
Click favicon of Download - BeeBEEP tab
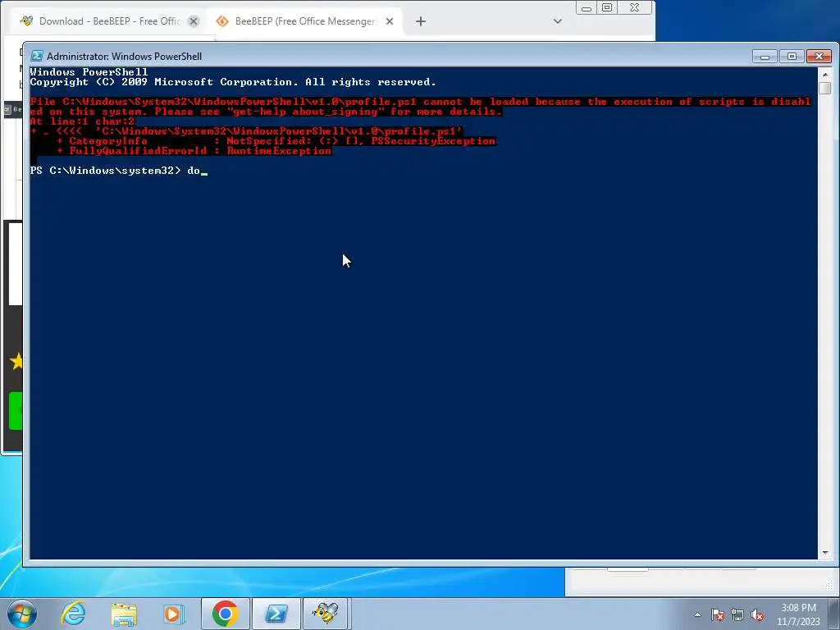pyautogui.click(x=26, y=21)
